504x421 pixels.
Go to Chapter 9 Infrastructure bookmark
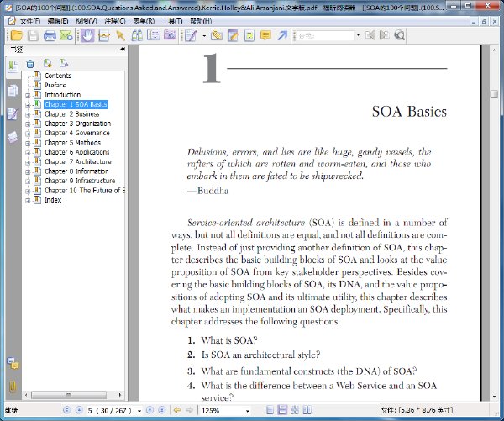80,181
